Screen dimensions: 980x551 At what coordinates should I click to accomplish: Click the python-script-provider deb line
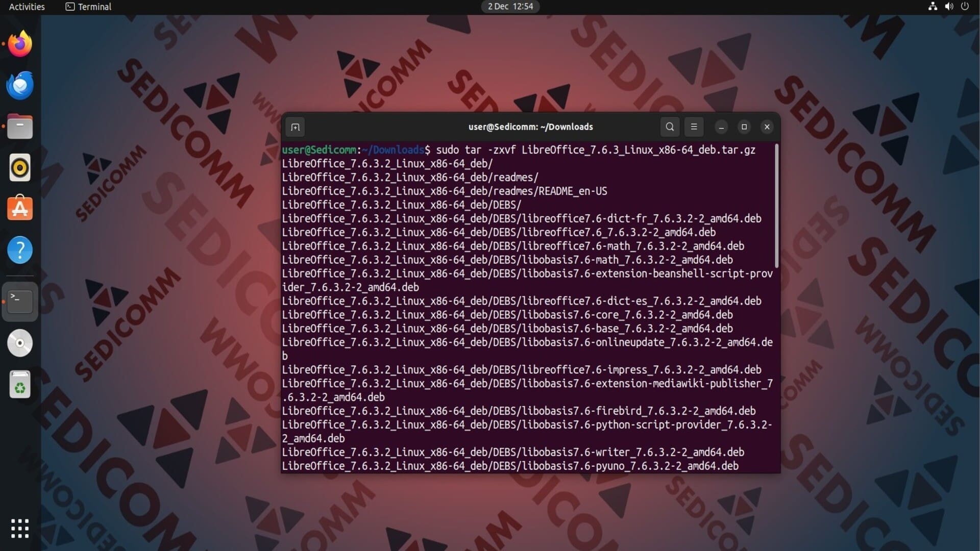(x=527, y=432)
